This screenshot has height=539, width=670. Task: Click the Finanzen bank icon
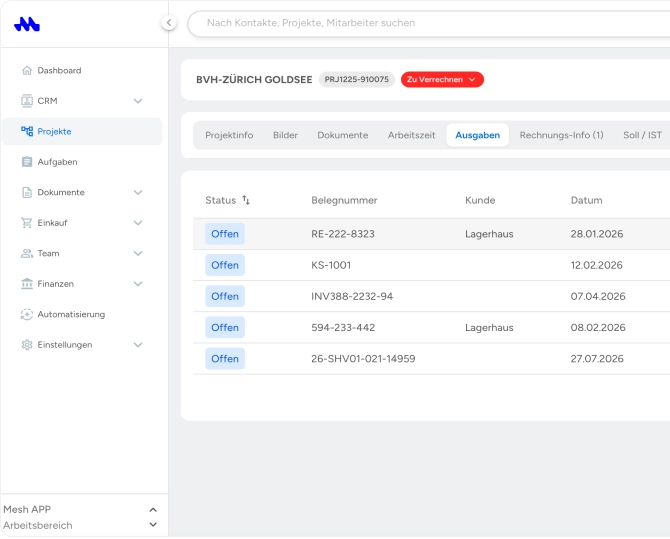coord(27,283)
